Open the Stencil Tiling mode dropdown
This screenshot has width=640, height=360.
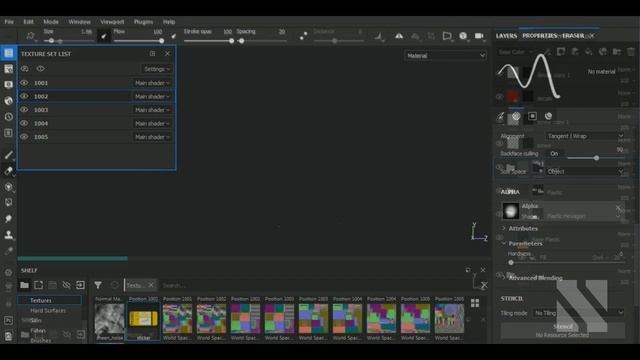tap(579, 313)
